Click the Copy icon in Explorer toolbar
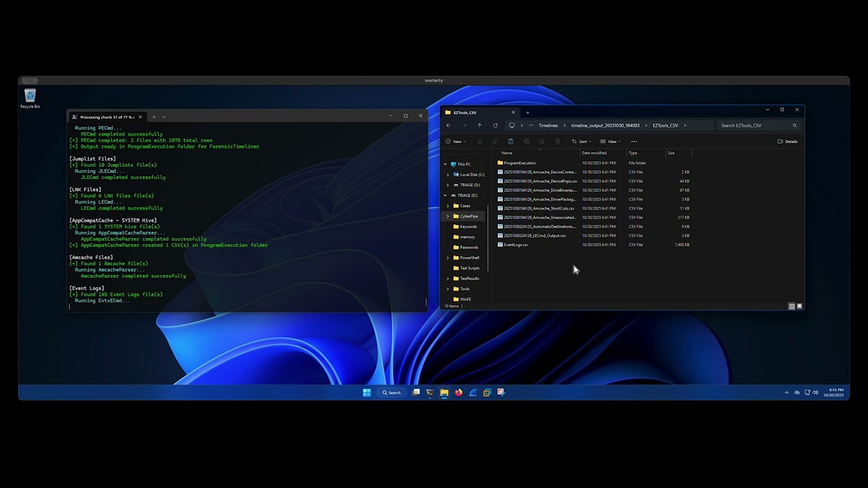 click(x=495, y=142)
